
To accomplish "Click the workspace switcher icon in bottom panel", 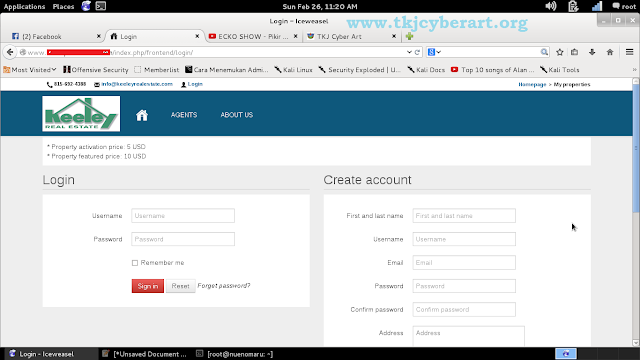I will [566, 353].
